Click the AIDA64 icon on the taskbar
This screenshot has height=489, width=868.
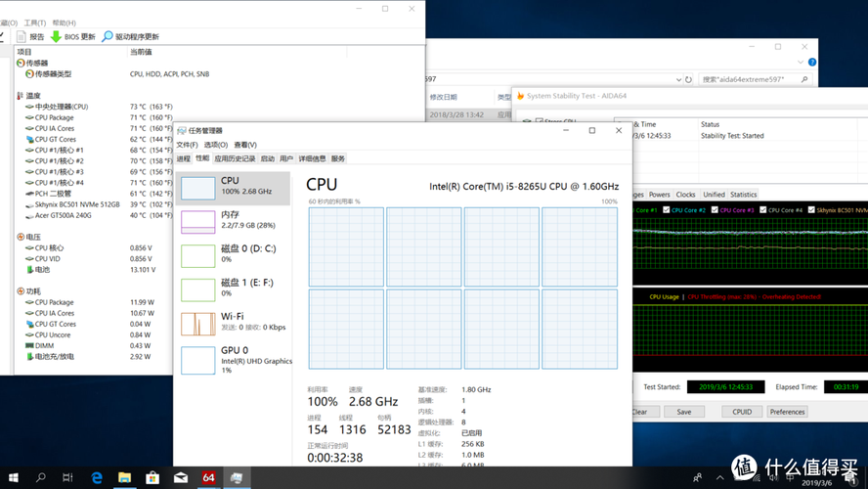tap(208, 478)
